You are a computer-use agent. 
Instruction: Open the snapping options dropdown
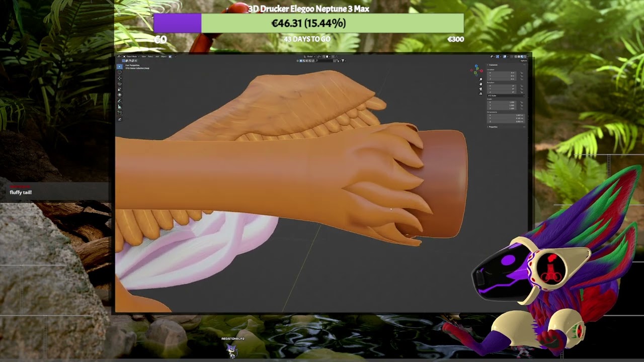click(x=330, y=57)
